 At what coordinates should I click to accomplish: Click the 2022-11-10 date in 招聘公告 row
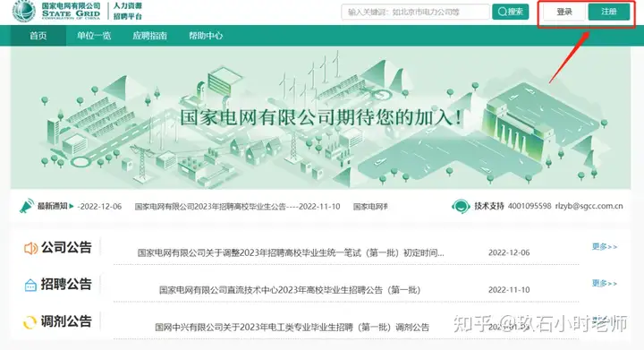509,290
